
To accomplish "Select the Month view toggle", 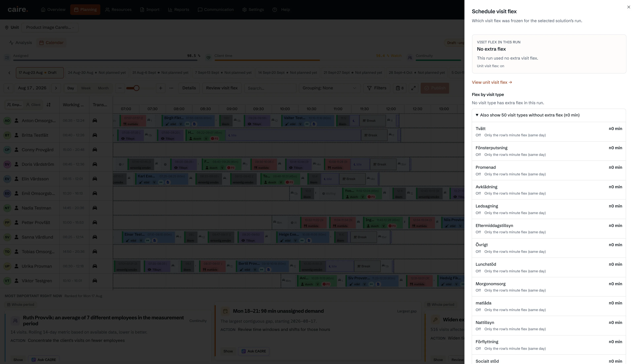I will [103, 88].
